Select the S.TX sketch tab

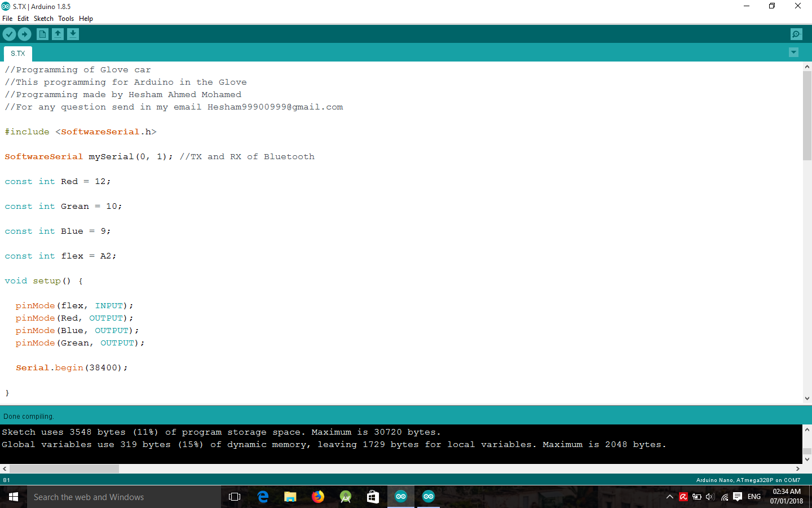tap(17, 53)
